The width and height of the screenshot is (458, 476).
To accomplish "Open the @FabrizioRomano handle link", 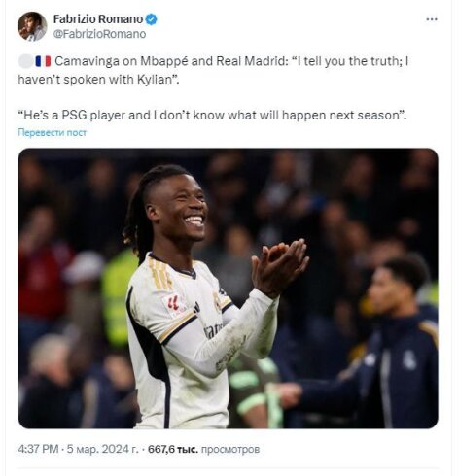I will click(99, 34).
